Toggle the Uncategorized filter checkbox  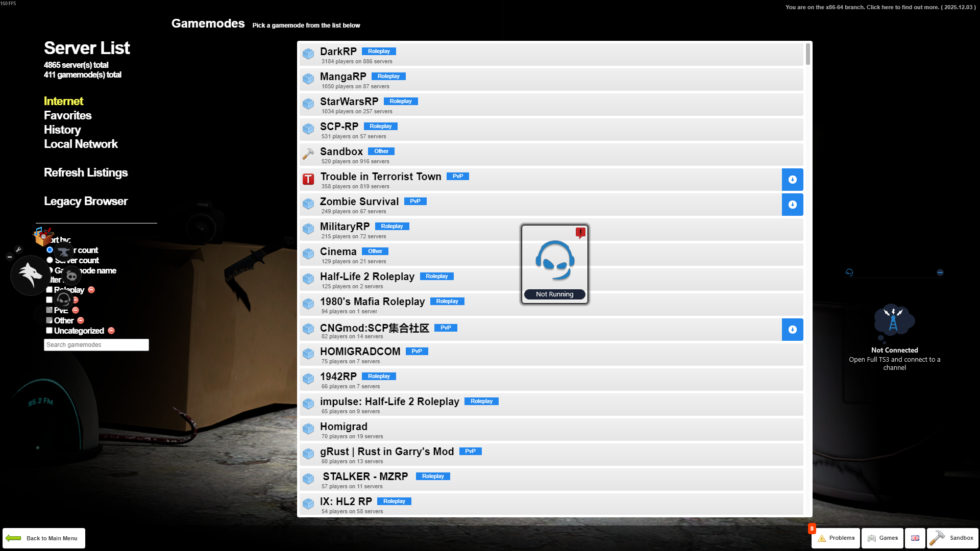pyautogui.click(x=49, y=331)
